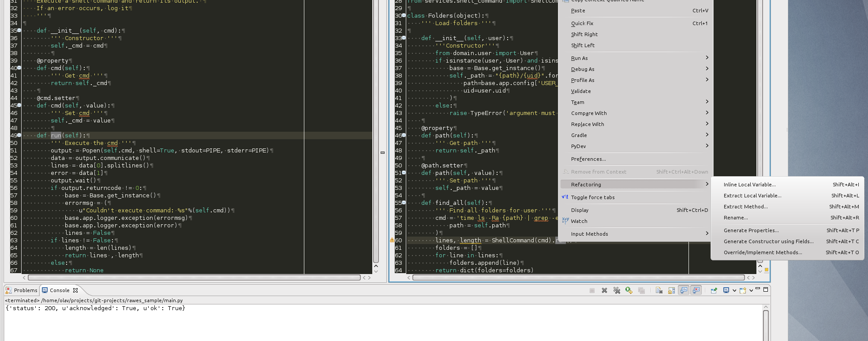Collapse the __init__ method fold in the left editor
This screenshot has height=341, width=868.
[19, 30]
